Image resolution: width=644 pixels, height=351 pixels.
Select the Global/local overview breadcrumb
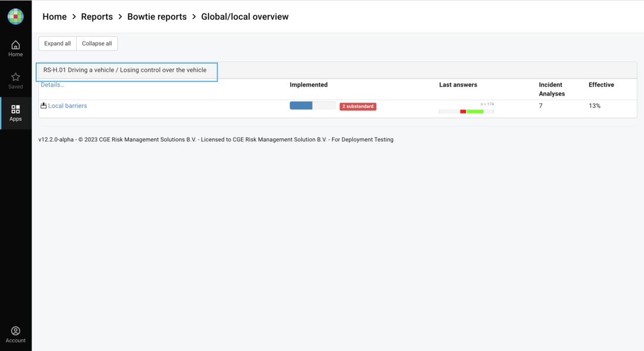[x=245, y=16]
